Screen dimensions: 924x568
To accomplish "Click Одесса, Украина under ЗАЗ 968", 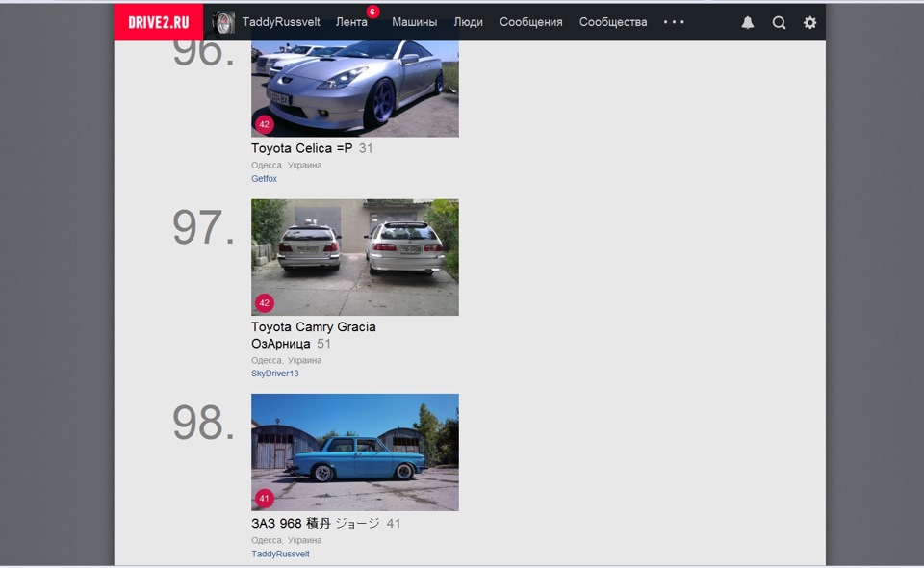I will pos(287,540).
